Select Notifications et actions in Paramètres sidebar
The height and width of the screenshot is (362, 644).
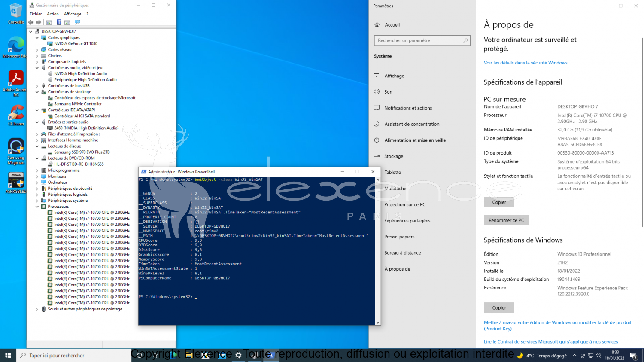pos(408,108)
